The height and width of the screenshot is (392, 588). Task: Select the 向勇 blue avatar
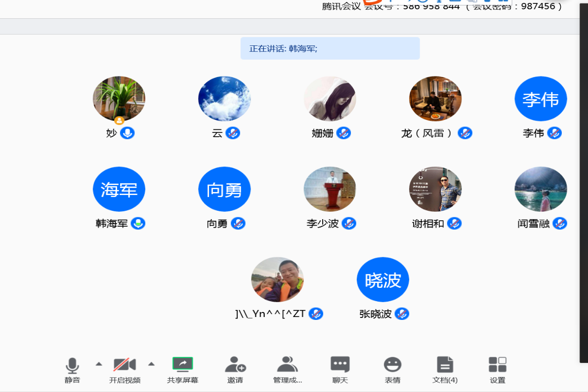click(x=224, y=189)
